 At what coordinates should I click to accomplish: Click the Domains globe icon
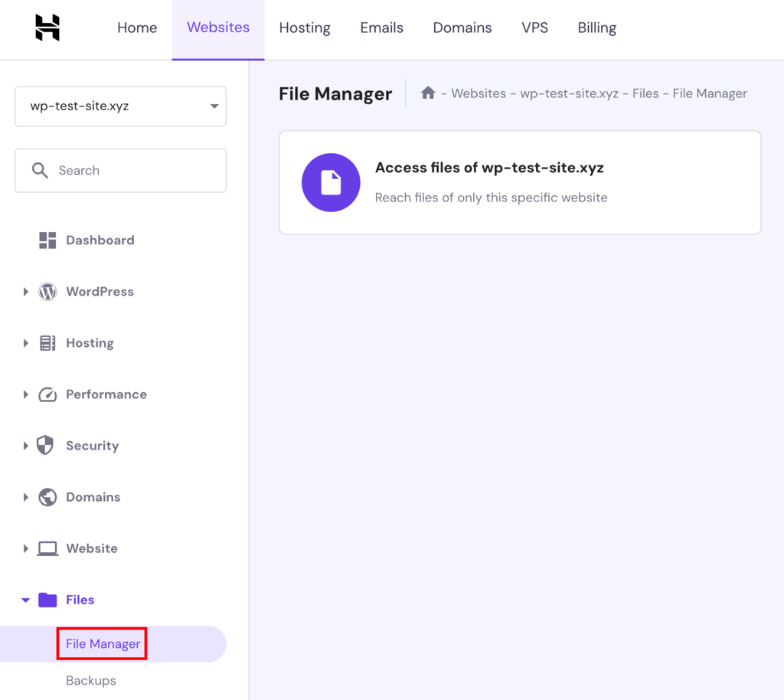[x=47, y=497]
